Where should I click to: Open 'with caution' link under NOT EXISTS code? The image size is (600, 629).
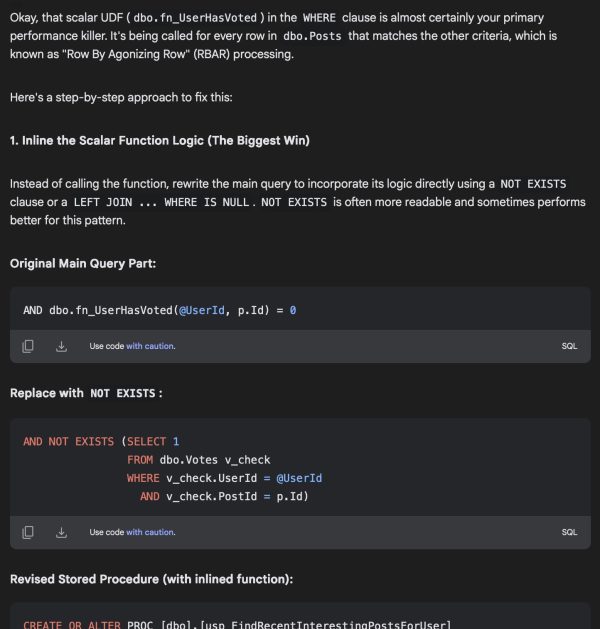pos(150,532)
